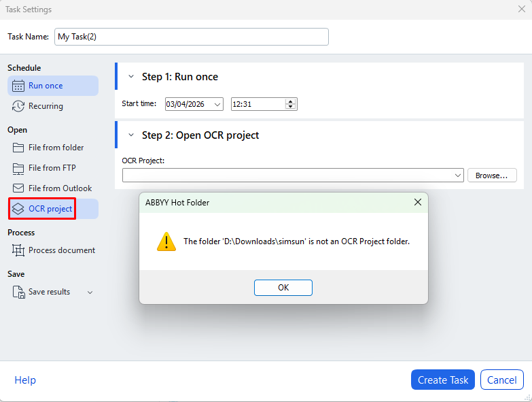Increase start time with up arrow

(290, 101)
